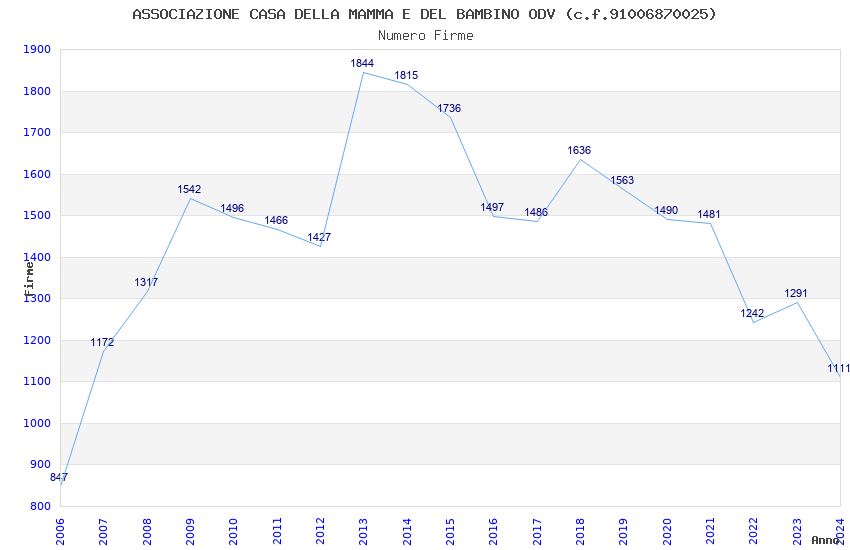Select the 1844 peak data label
The width and height of the screenshot is (850, 550).
click(x=362, y=63)
